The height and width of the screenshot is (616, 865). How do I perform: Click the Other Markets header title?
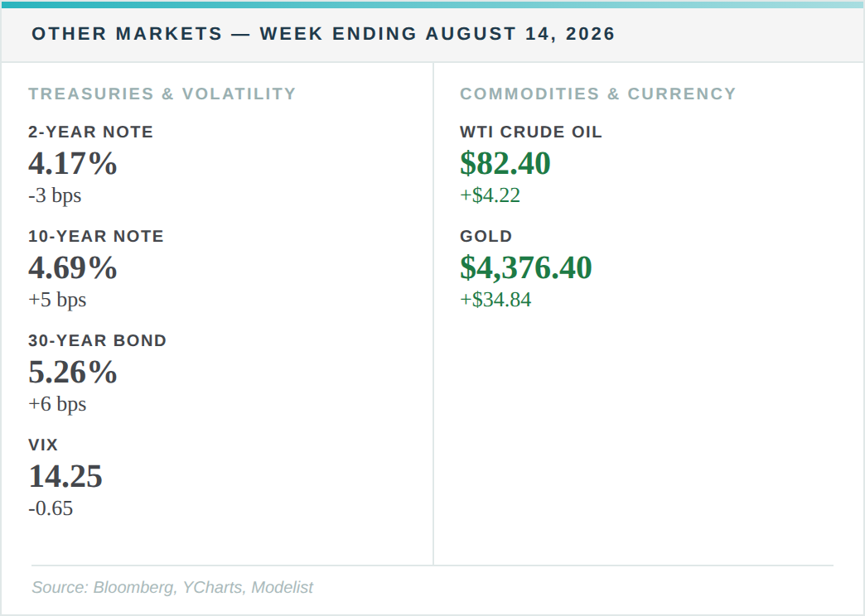323,34
